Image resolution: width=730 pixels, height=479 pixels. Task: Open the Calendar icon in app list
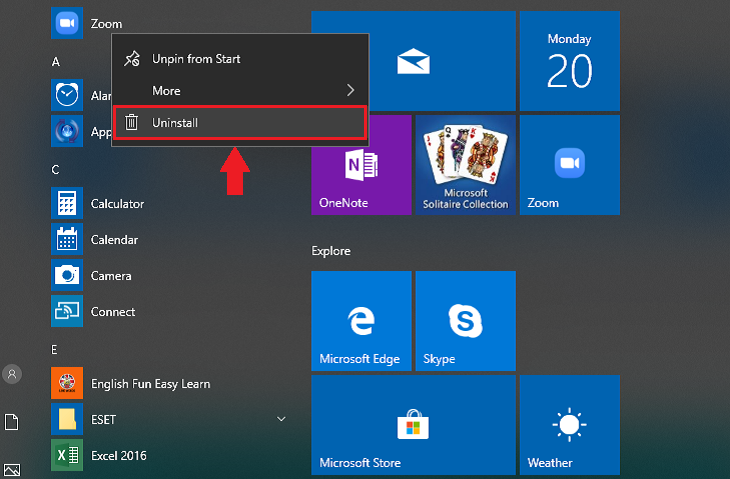[x=67, y=239]
